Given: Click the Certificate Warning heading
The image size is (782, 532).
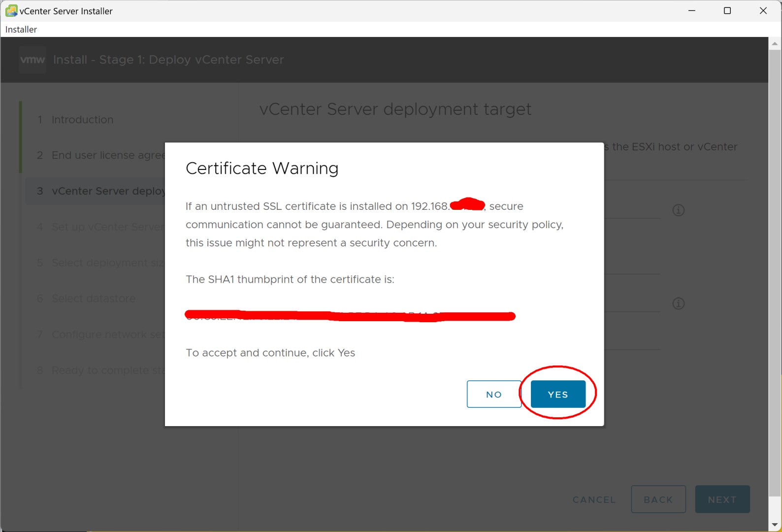Looking at the screenshot, I should (262, 168).
